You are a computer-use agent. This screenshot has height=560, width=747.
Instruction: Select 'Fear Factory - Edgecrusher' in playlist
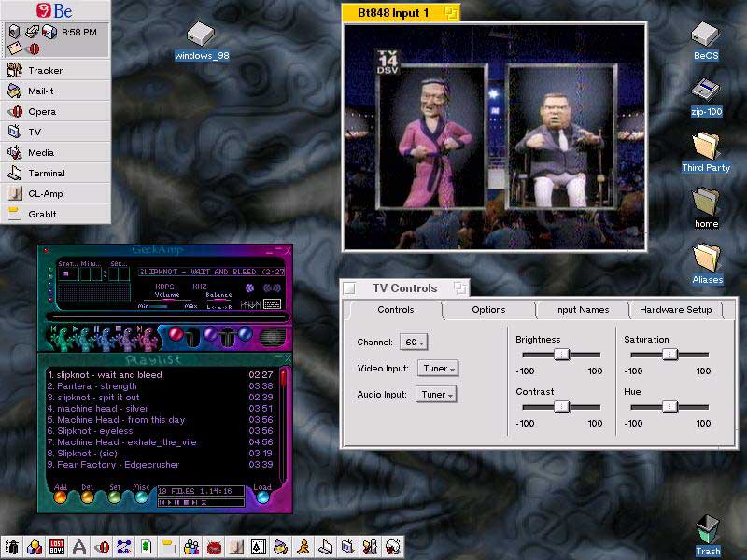coord(161,464)
